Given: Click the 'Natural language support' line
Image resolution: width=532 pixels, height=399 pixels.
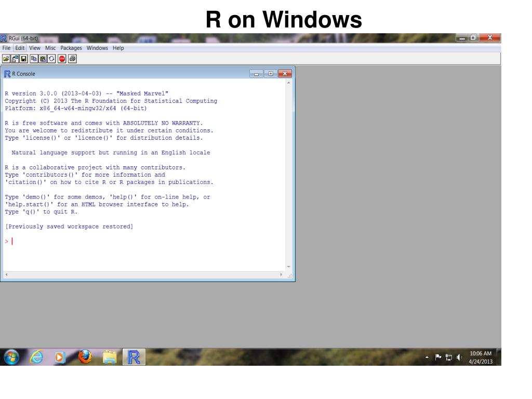Looking at the screenshot, I should click(x=111, y=153).
